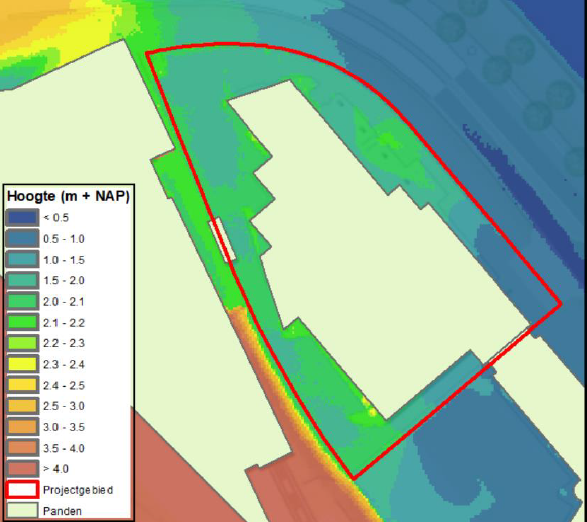
Task: Click the '> 4.0' red-brown legend swatch
Action: tap(22, 469)
